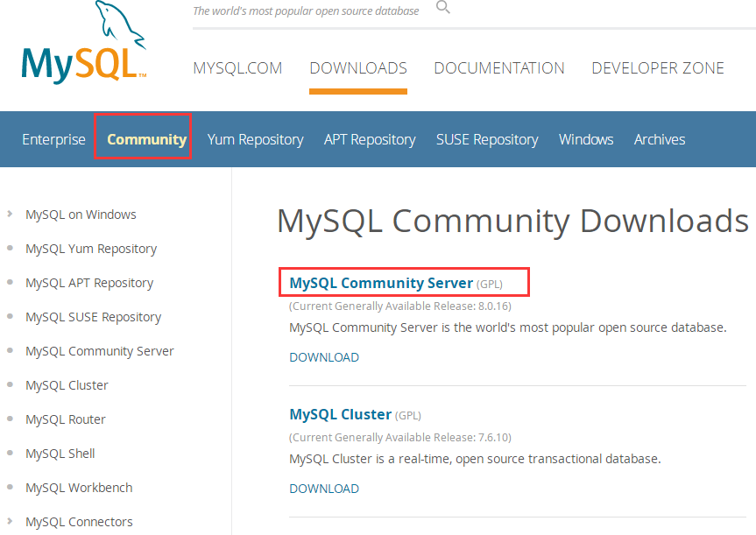Viewport: 756px width, 535px height.
Task: Expand the MySQL SUSE Repository sidebar item
Action: click(11, 316)
